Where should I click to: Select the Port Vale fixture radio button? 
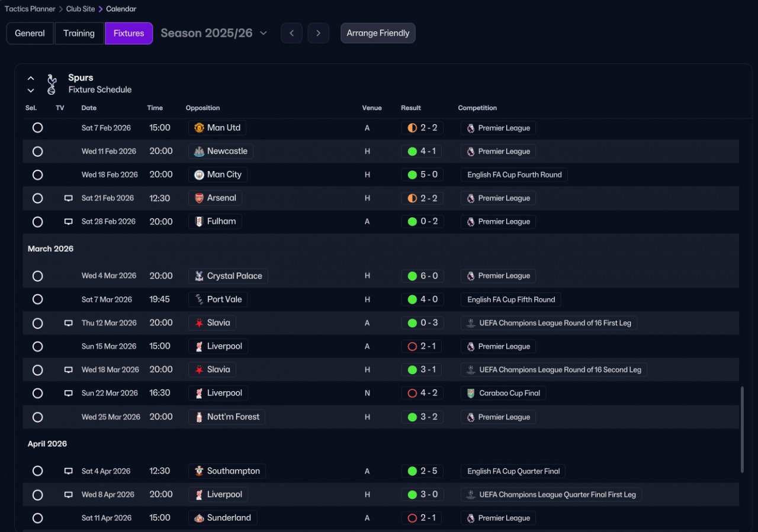(37, 299)
